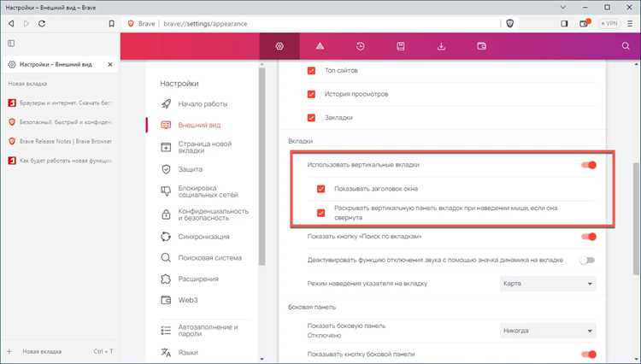This screenshot has height=364, width=641.
Task: Open the 'Карта' tab hover mode dropdown
Action: (548, 284)
